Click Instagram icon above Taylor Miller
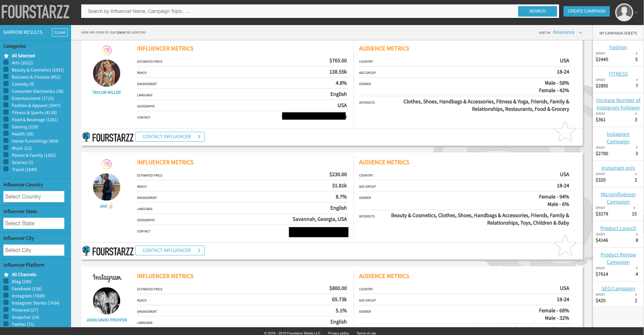The width and height of the screenshot is (644, 335). coord(107,50)
